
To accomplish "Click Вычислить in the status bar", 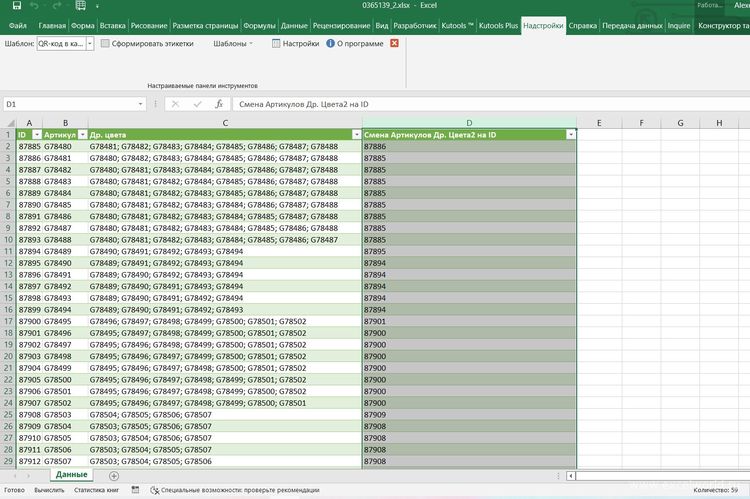I will click(x=49, y=490).
